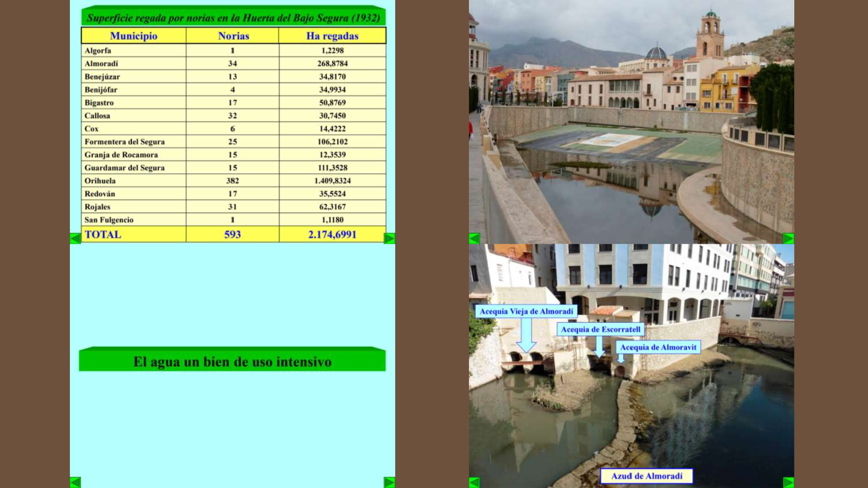Click Cox's hectares '14,4222'

(333, 129)
